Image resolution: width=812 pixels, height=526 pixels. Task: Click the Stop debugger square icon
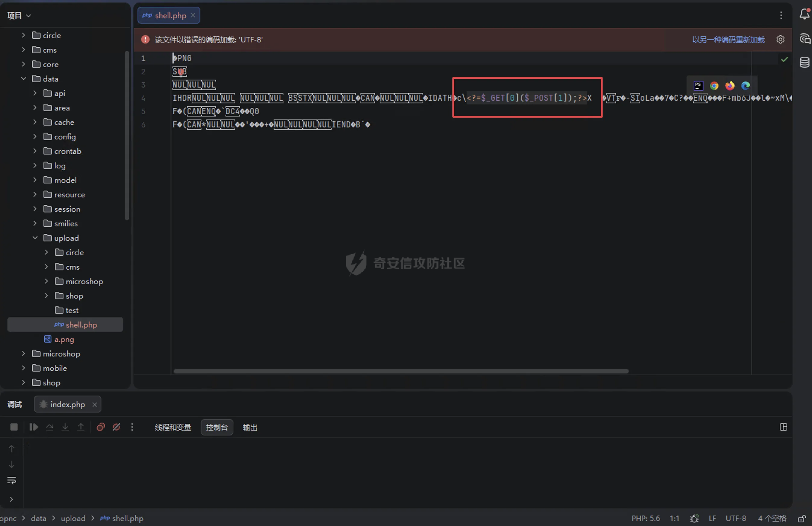14,427
